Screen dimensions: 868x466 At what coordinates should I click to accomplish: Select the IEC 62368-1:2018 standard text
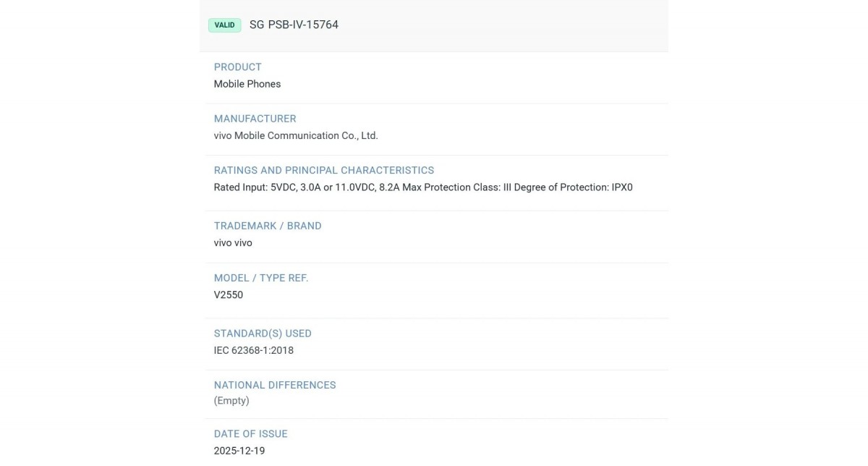pyautogui.click(x=253, y=350)
